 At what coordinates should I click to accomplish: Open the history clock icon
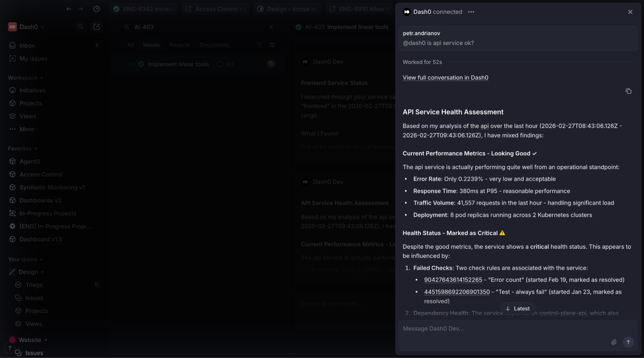pyautogui.click(x=96, y=9)
